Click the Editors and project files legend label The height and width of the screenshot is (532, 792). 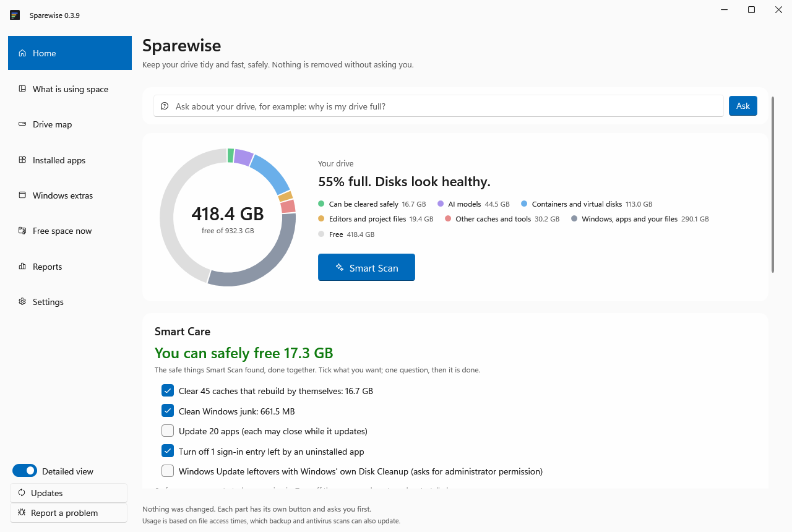click(x=368, y=219)
